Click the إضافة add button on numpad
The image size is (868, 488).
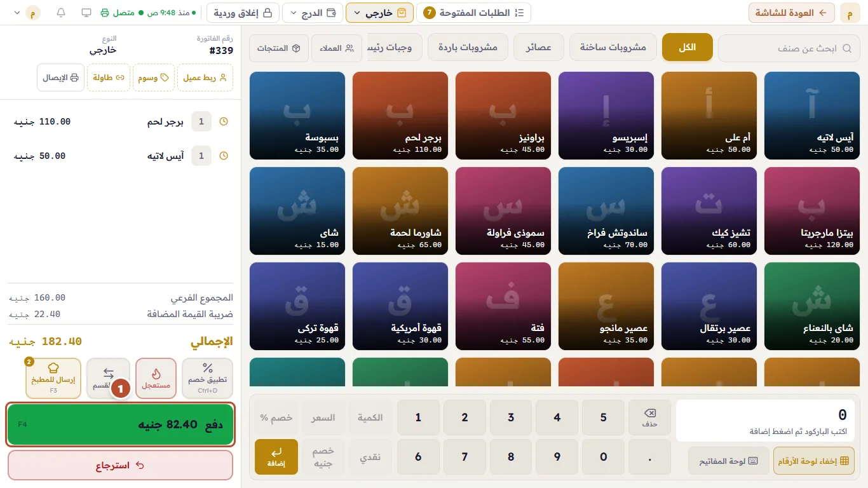[x=276, y=457]
